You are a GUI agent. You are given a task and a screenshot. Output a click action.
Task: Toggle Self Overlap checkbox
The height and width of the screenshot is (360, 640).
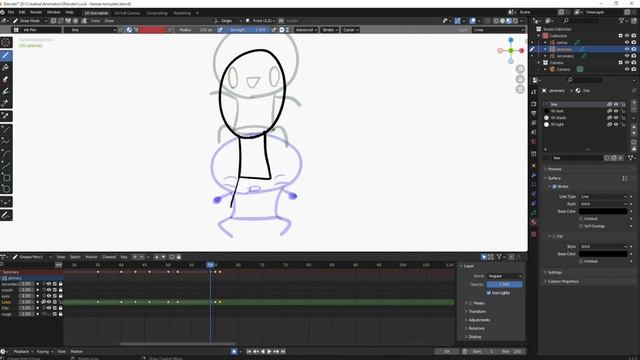coord(581,226)
